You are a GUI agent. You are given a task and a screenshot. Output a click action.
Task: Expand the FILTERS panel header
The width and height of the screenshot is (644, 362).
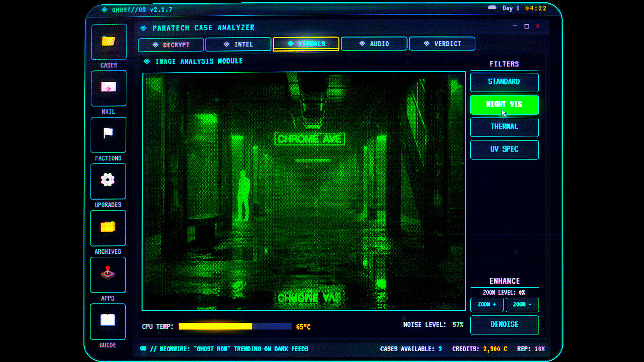click(x=504, y=64)
